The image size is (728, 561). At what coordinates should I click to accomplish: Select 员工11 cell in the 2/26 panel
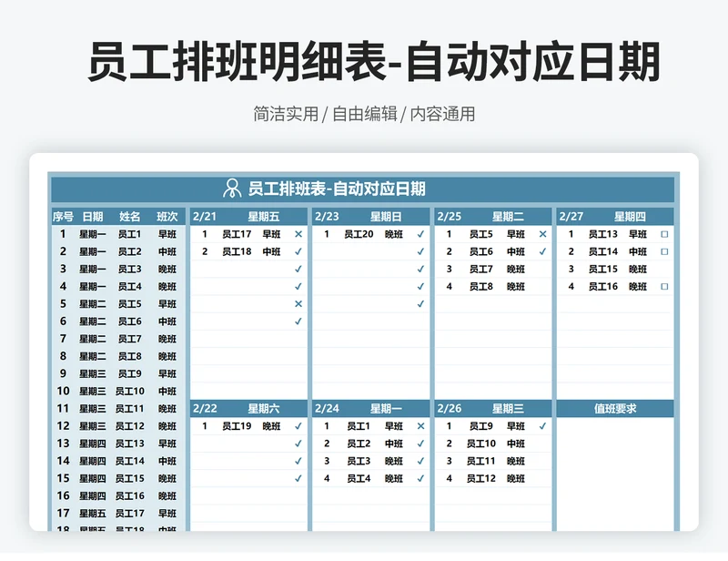click(x=481, y=461)
